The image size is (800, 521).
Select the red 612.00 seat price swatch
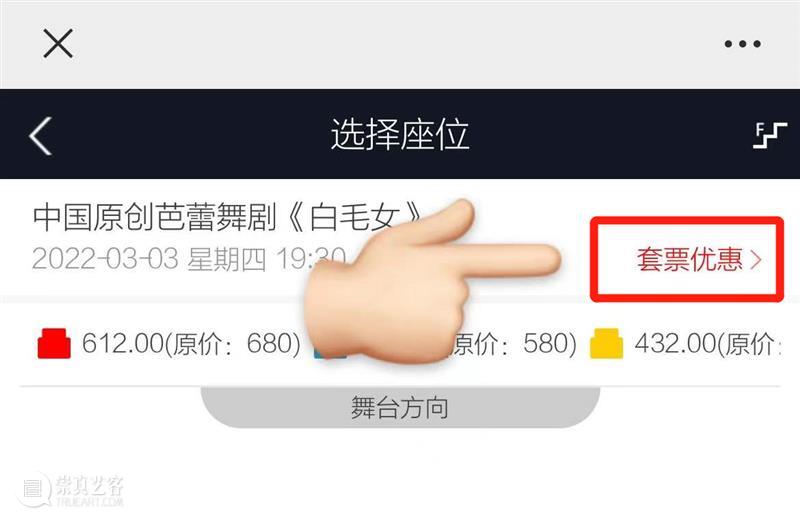tap(54, 343)
